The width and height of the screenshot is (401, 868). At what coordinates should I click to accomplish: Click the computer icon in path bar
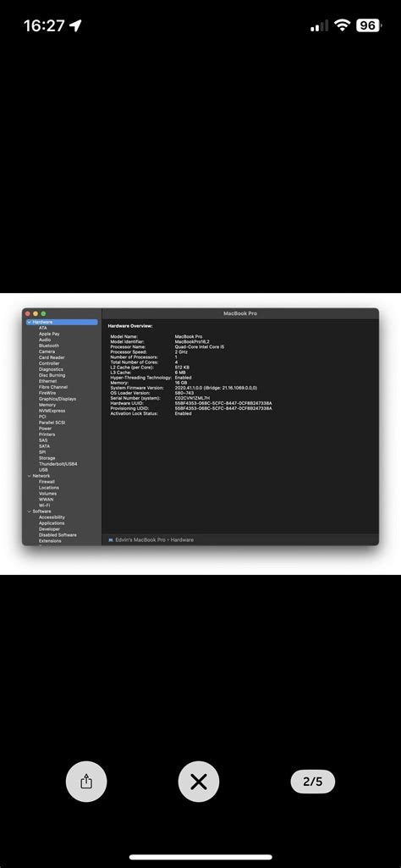[111, 539]
